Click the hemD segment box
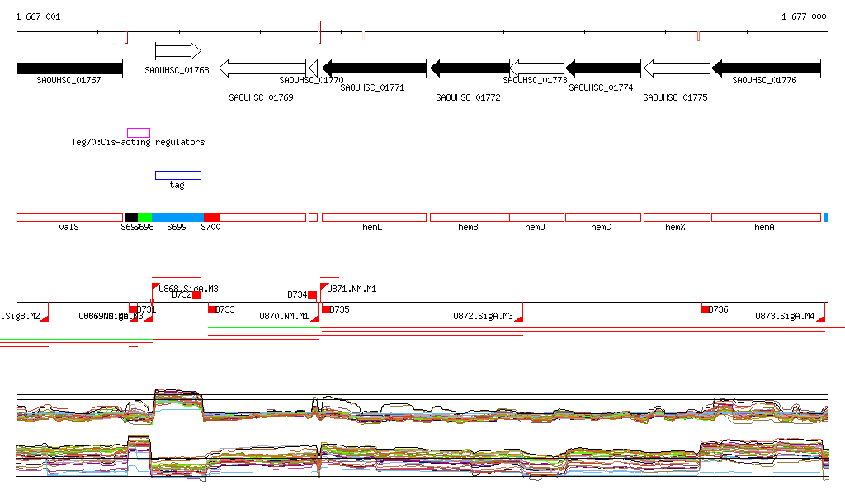This screenshot has height=504, width=845. [x=536, y=218]
